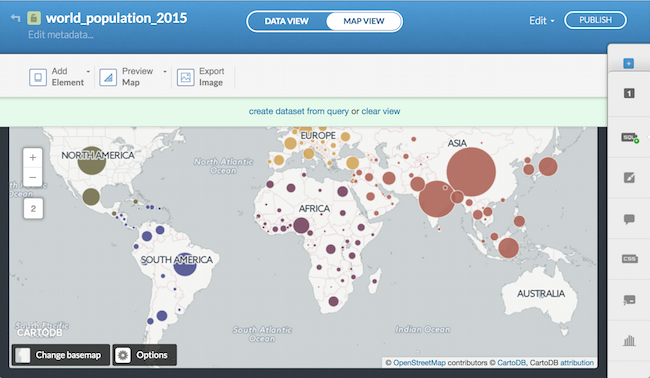Expand the Preview Map dropdown arrow
This screenshot has width=650, height=378.
click(x=165, y=72)
